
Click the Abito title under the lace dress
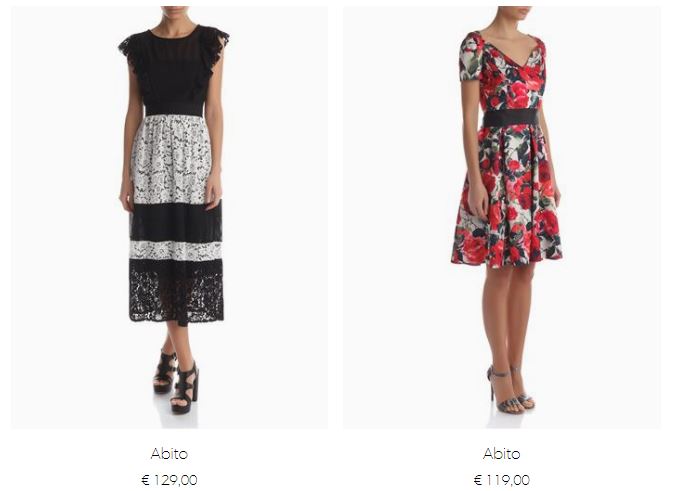[x=169, y=453]
